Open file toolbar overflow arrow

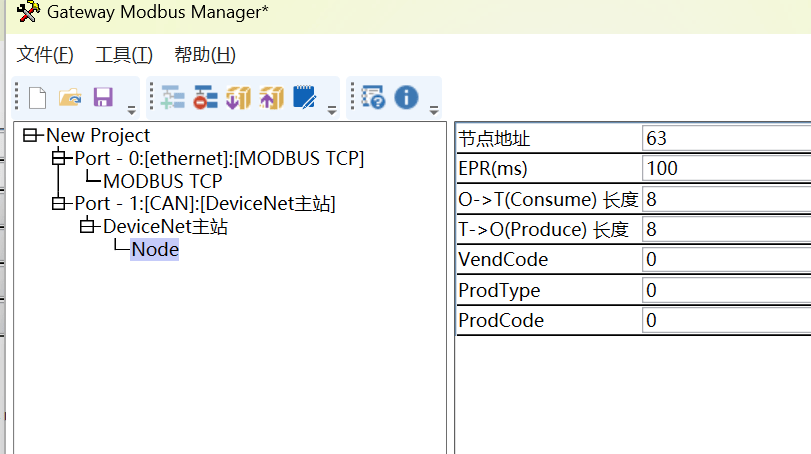coord(131,110)
